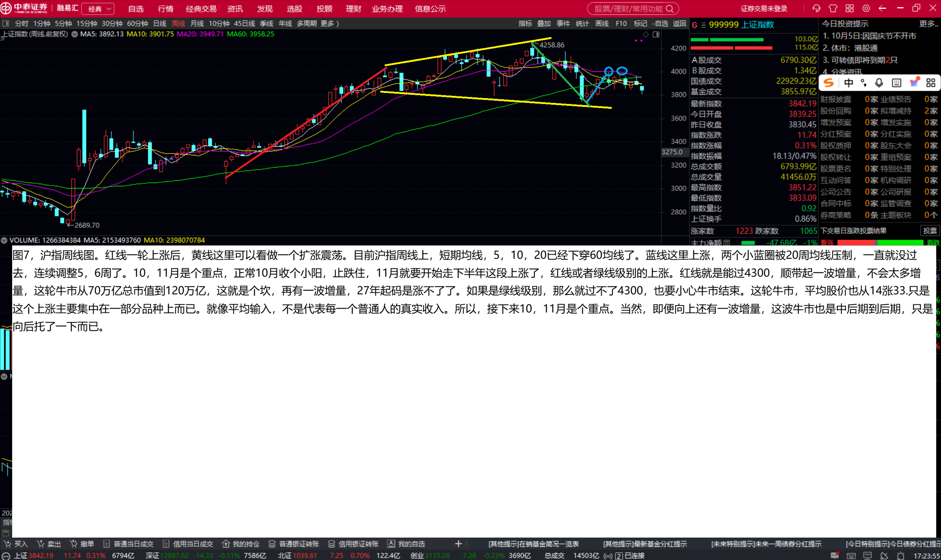Open the 经典交易 menu

tap(201, 9)
